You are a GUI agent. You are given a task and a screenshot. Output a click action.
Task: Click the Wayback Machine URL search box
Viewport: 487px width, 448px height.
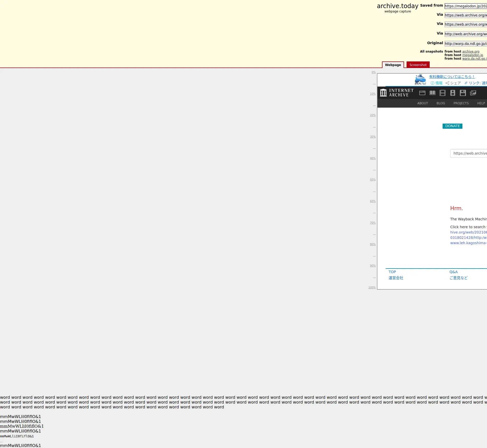469,153
